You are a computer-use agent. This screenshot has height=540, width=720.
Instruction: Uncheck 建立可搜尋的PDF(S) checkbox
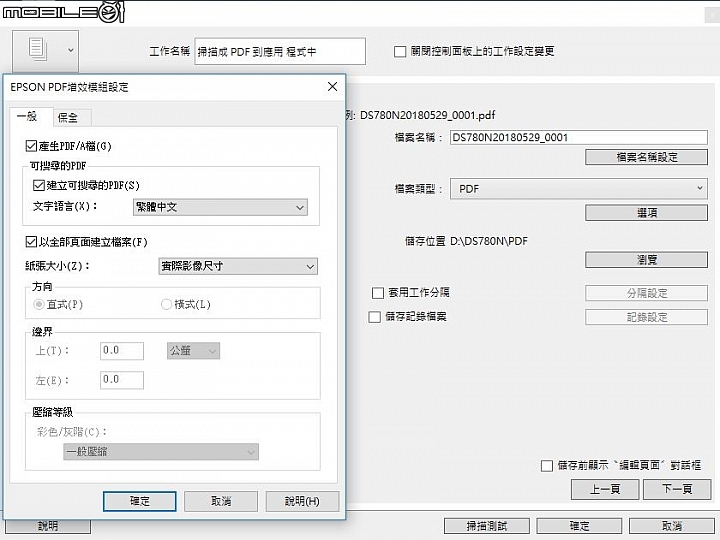[x=39, y=185]
